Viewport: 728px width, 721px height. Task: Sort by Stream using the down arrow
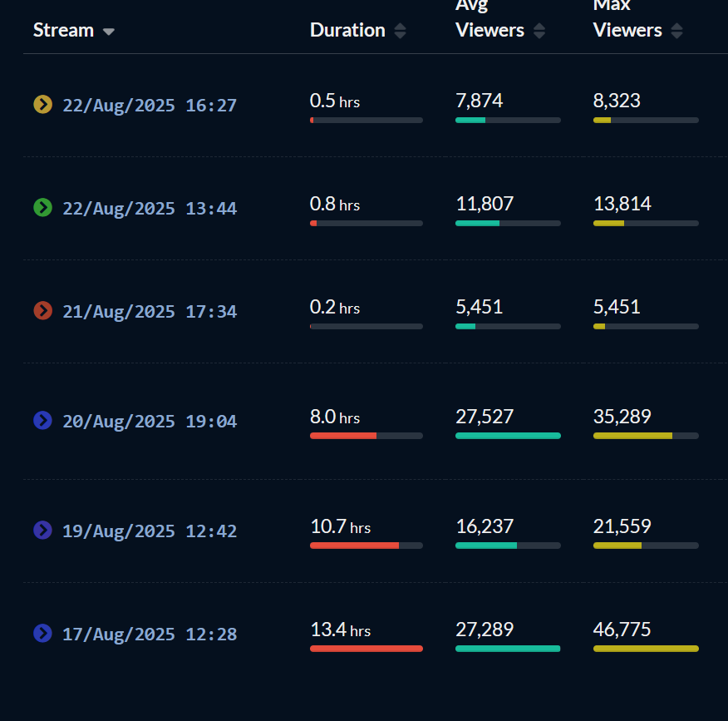109,32
